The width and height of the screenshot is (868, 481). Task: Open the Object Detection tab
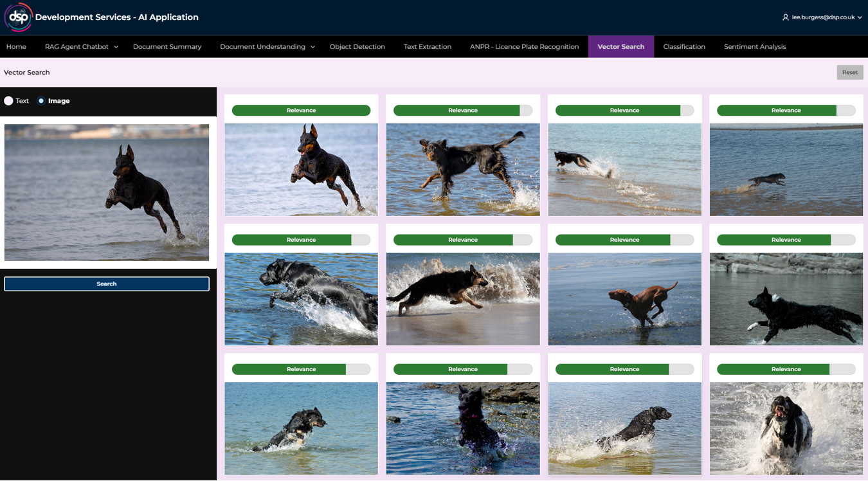[x=357, y=47]
